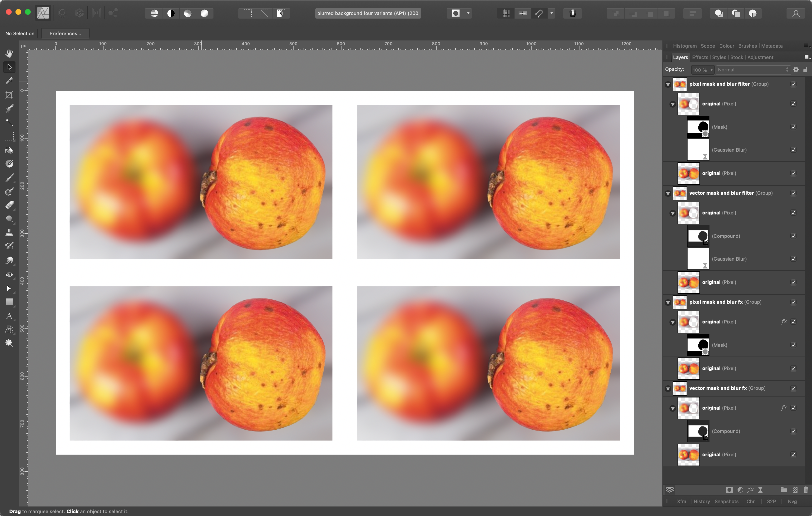Hide the second (Gaussian Blur) filter layer
Viewport: 812px width, 516px height.
point(793,259)
